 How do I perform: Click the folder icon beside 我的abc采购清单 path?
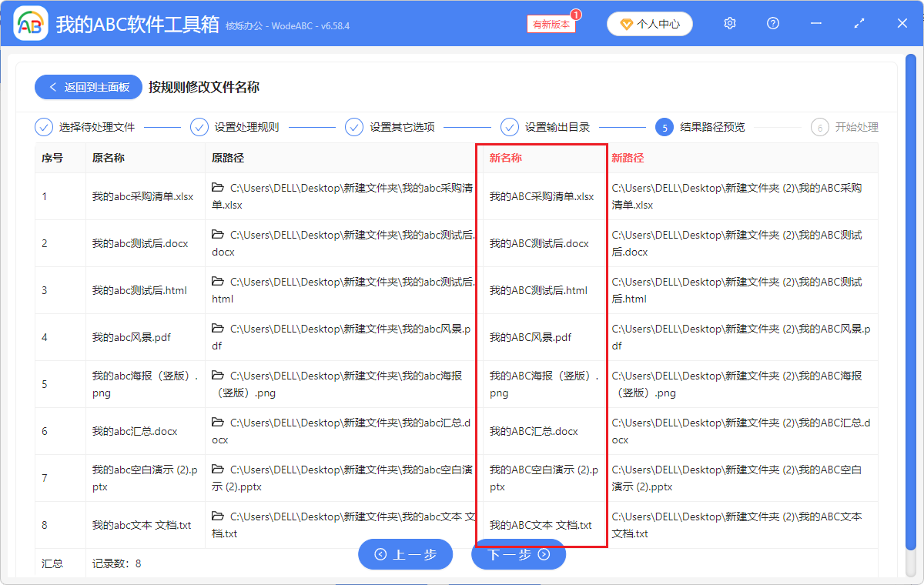point(217,188)
